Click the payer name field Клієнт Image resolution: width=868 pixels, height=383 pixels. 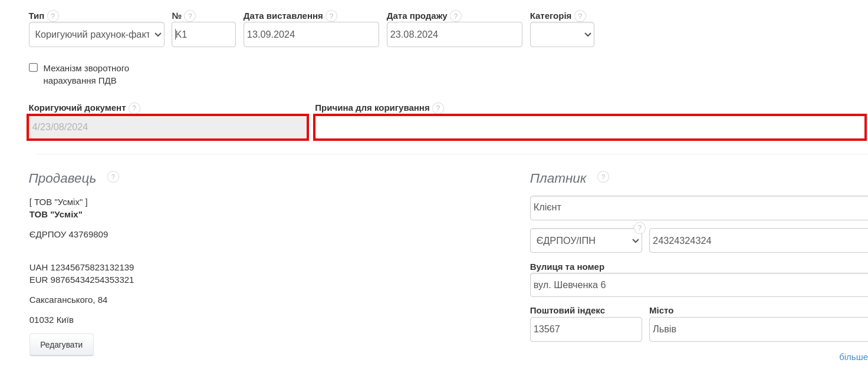coord(699,207)
